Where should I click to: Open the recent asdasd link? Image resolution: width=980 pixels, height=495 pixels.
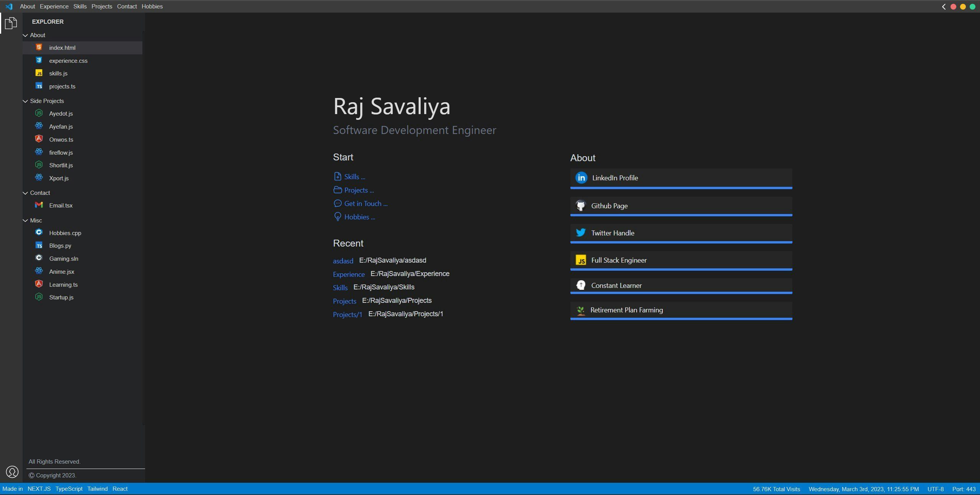[x=343, y=261]
